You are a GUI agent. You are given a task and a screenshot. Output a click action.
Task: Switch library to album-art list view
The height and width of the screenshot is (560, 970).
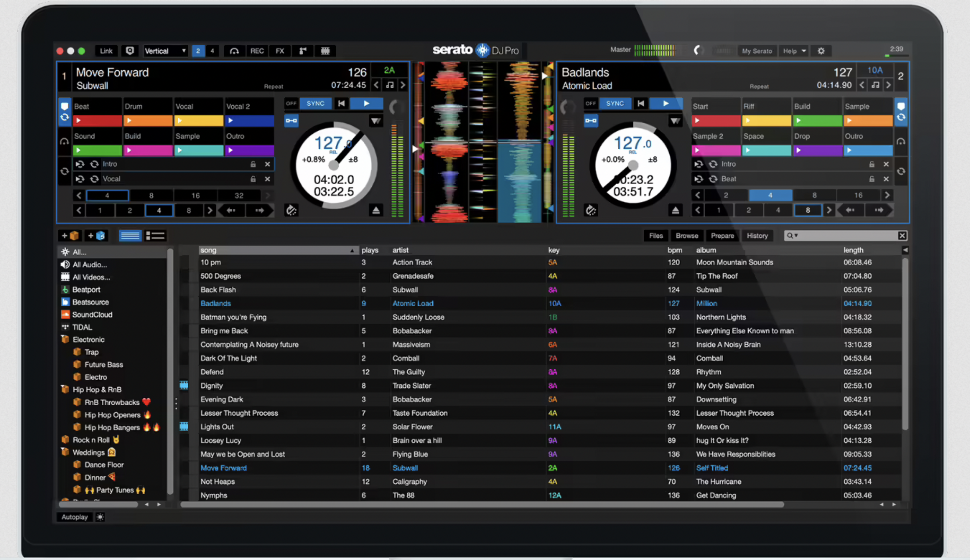(x=155, y=235)
